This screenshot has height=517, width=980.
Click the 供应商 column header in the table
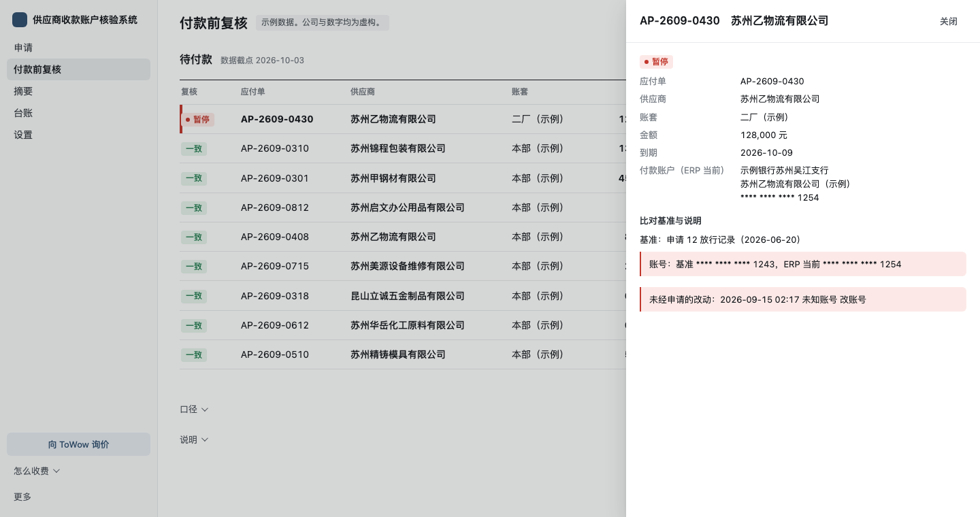(x=363, y=92)
